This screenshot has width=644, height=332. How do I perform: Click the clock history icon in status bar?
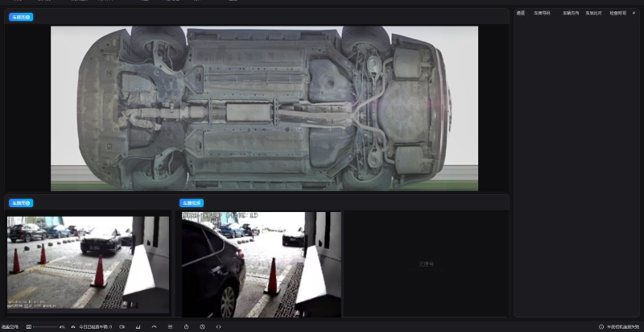click(x=203, y=327)
